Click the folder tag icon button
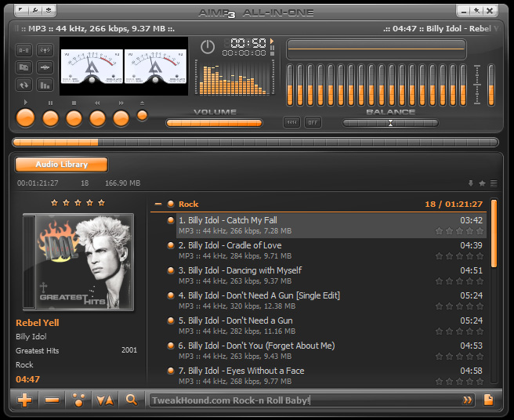 click(x=24, y=67)
